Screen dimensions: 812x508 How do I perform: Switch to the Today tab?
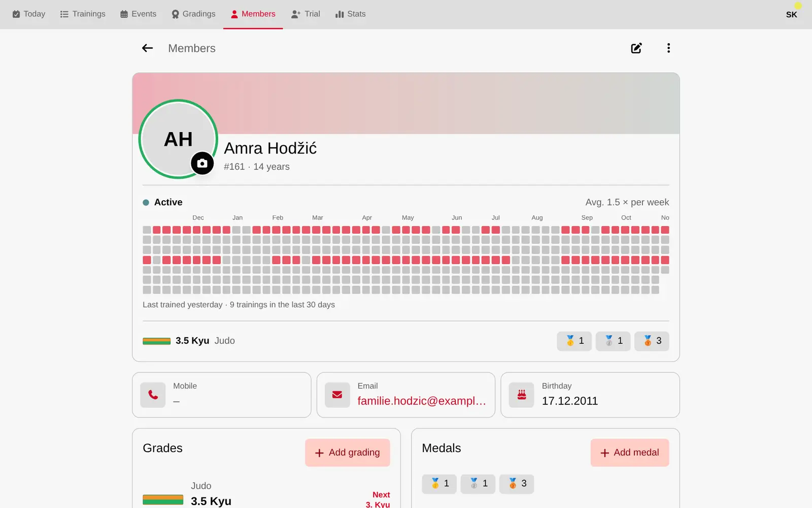(29, 14)
